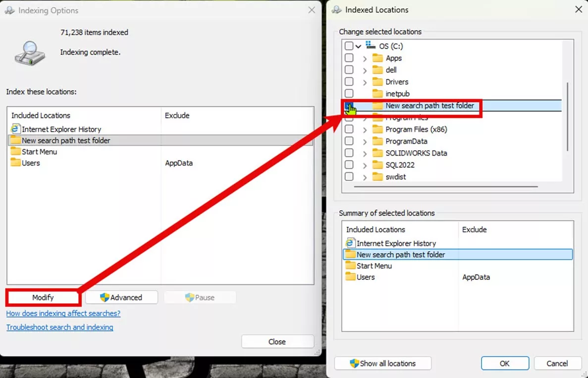Click the inetpub folder icon
588x378 pixels.
pos(376,93)
